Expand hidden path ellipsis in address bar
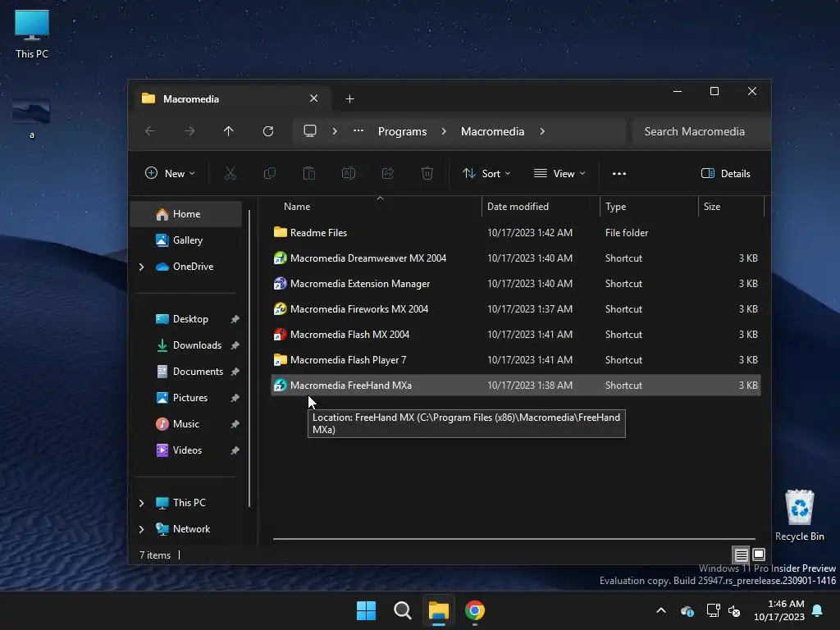840x630 pixels. [x=358, y=131]
